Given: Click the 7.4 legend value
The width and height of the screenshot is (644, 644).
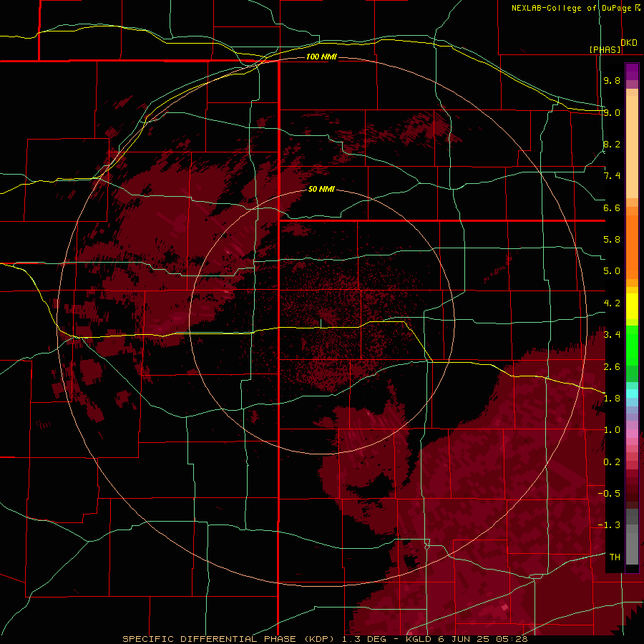Looking at the screenshot, I should pyautogui.click(x=612, y=176).
